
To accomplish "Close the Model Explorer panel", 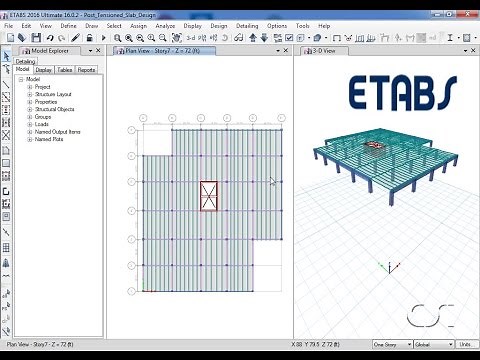I will click(98, 51).
